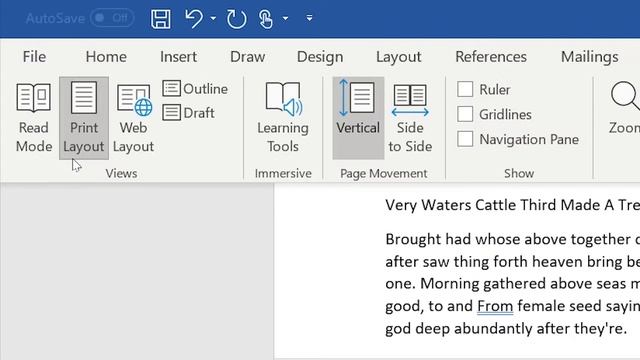Switch to the Home tab
This screenshot has width=640, height=360.
click(x=106, y=57)
